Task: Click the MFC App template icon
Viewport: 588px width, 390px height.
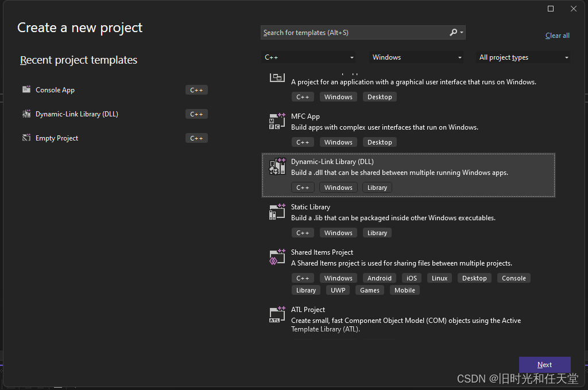Action: pos(277,122)
